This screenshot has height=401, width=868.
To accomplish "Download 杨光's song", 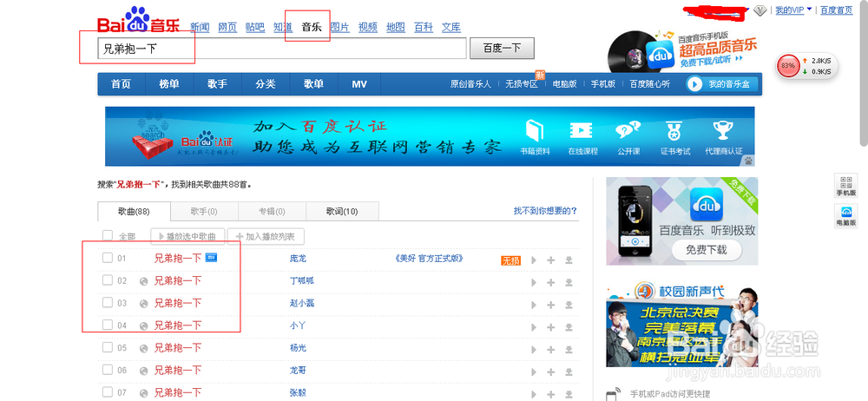I will click(568, 350).
